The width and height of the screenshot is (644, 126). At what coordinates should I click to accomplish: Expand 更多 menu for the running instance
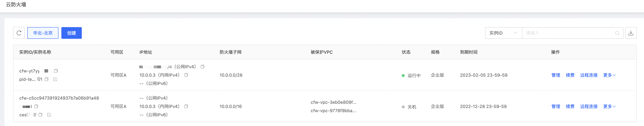tap(609, 75)
